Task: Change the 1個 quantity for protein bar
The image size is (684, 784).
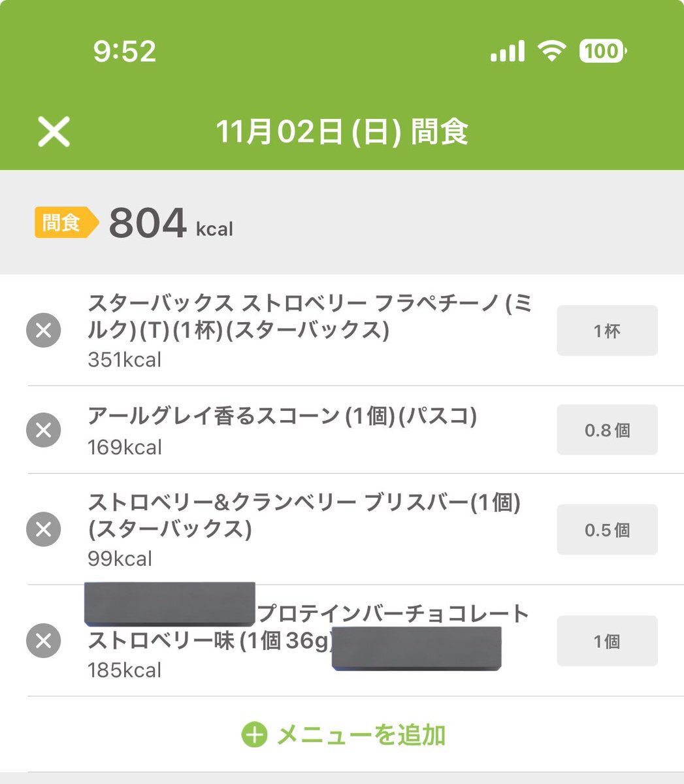Action: pos(607,641)
